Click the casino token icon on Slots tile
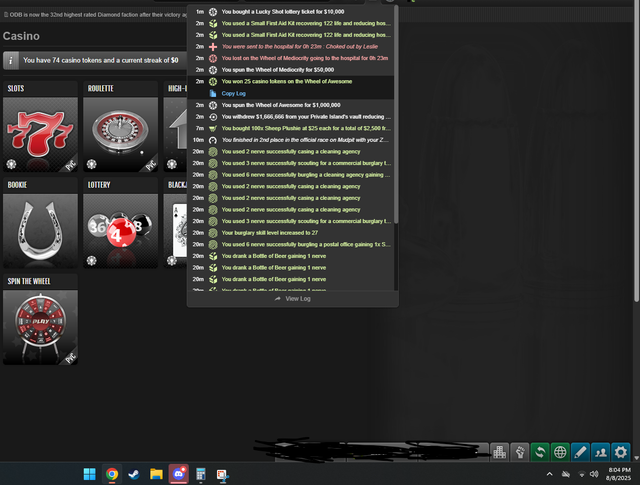640x485 pixels. point(11,164)
